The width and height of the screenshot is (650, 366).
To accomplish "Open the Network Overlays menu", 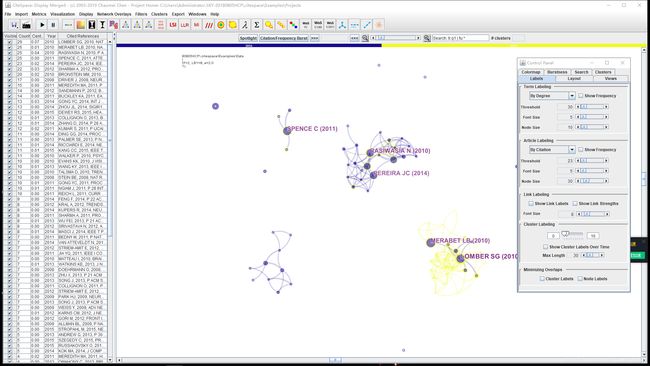I will (x=114, y=14).
